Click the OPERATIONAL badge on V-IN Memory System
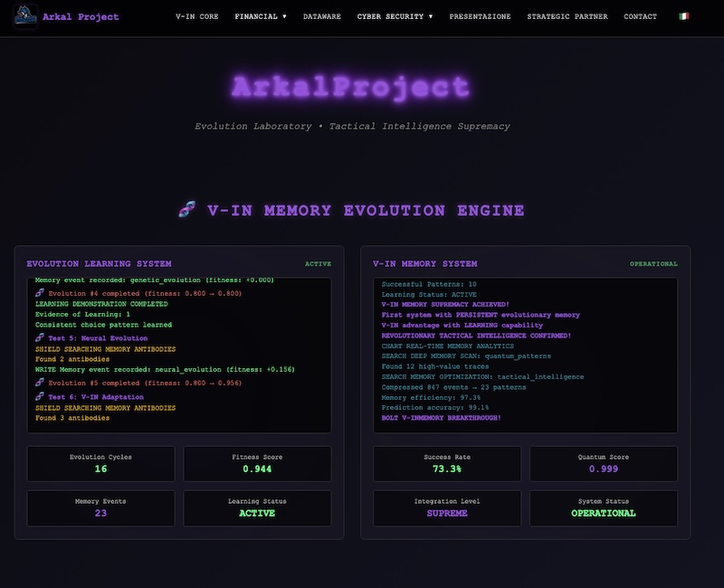The height and width of the screenshot is (588, 724). pyautogui.click(x=653, y=264)
